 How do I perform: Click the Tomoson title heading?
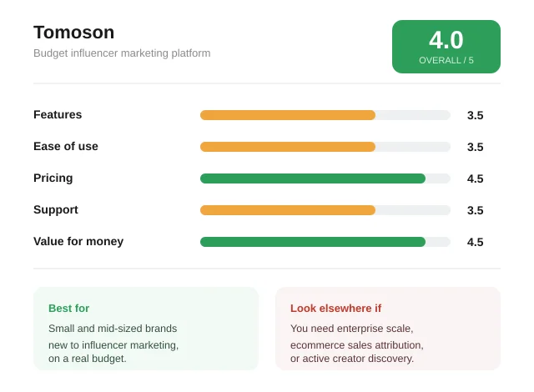point(74,33)
